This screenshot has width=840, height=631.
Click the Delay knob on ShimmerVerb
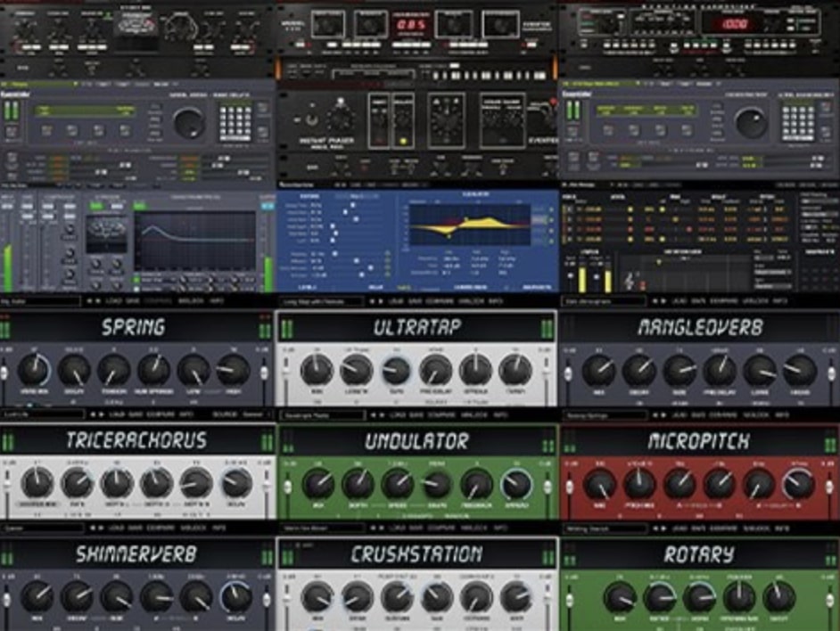coord(236,597)
